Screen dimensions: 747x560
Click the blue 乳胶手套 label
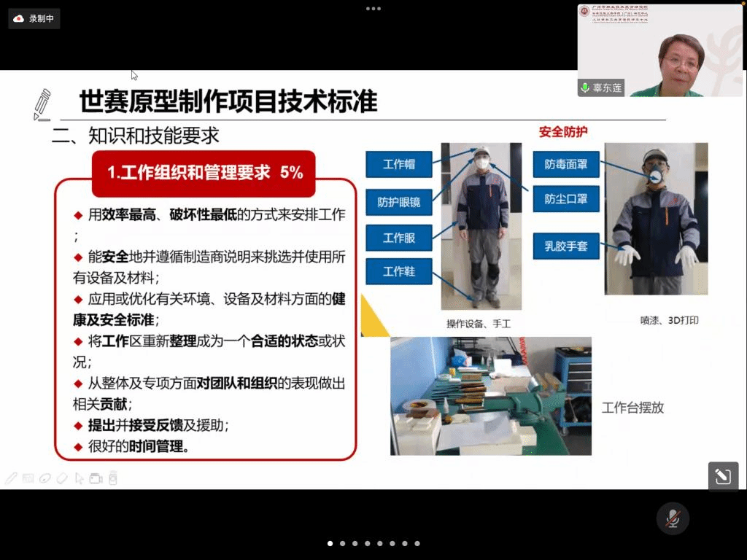pyautogui.click(x=566, y=246)
